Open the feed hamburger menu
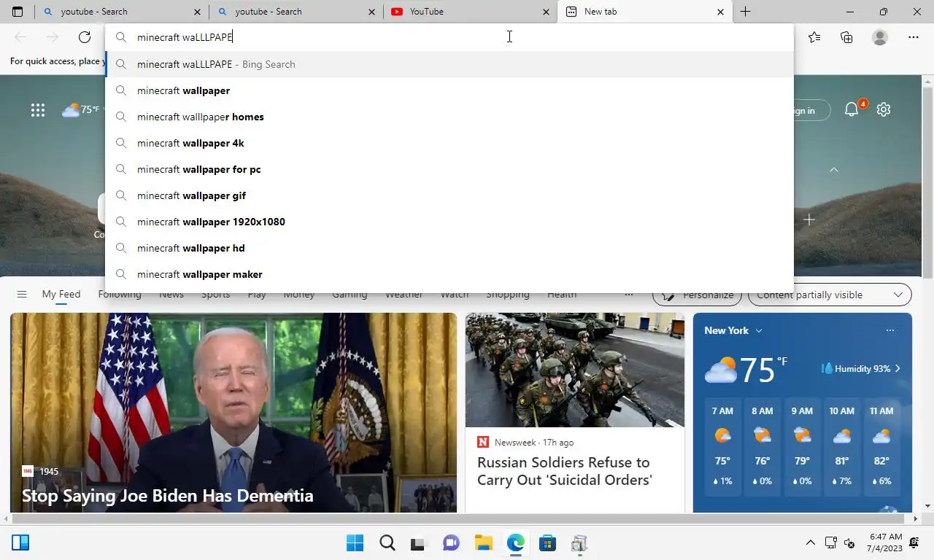 point(22,295)
